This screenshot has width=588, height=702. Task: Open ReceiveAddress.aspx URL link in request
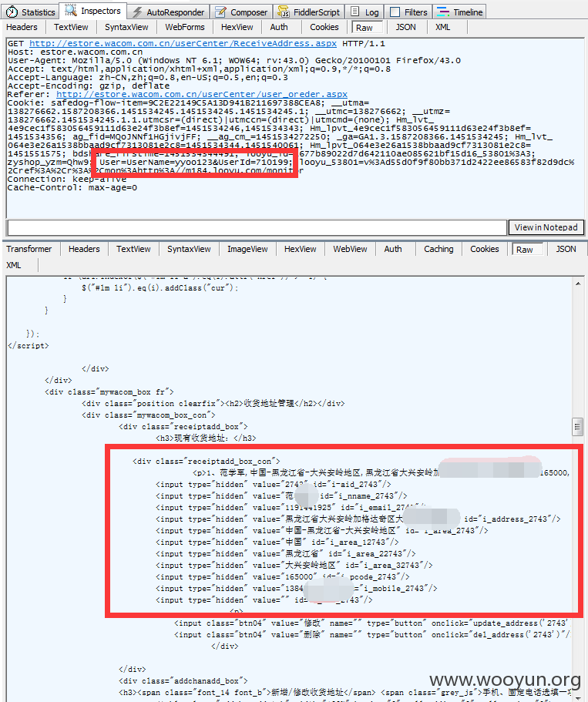coord(183,43)
